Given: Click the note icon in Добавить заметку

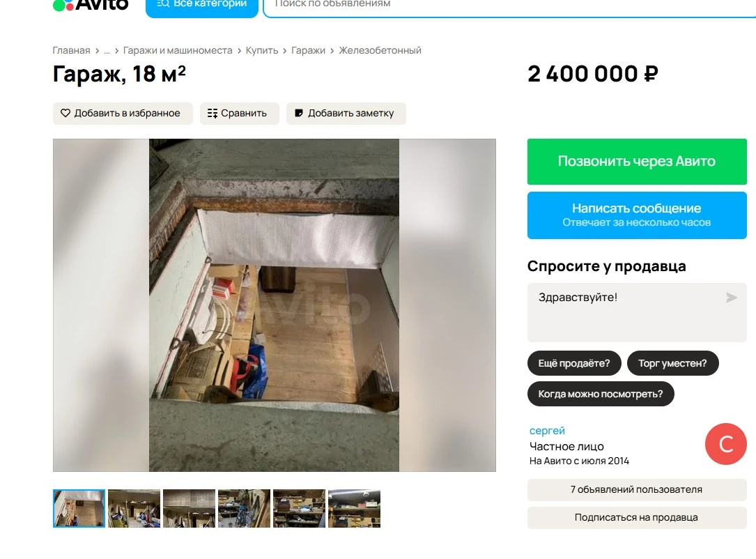Looking at the screenshot, I should coord(298,113).
